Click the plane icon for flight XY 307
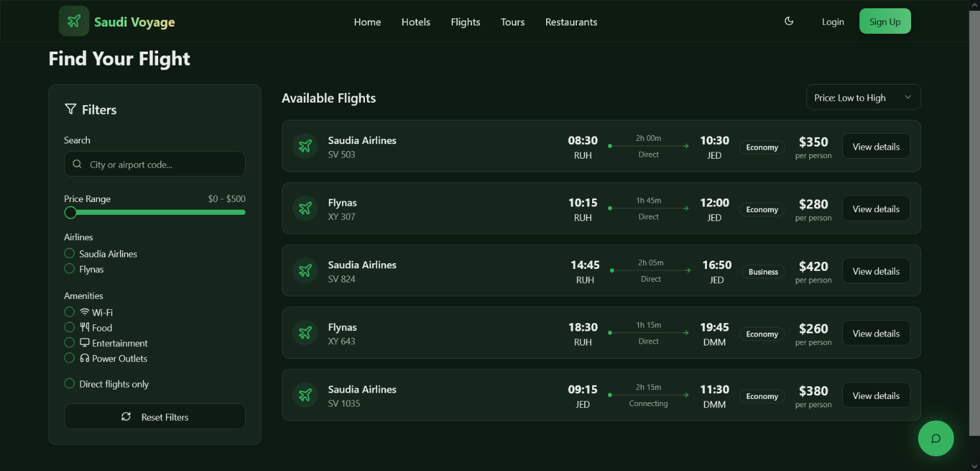Viewport: 980px width, 471px height. (x=305, y=208)
